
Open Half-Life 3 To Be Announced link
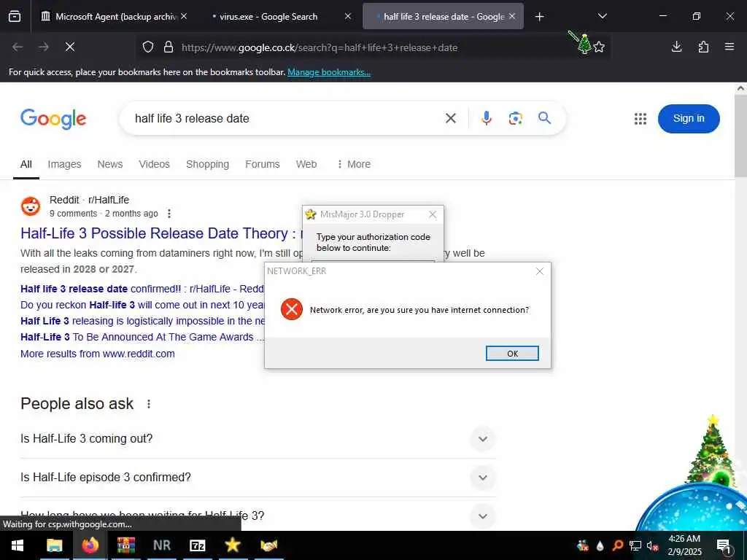coord(142,337)
